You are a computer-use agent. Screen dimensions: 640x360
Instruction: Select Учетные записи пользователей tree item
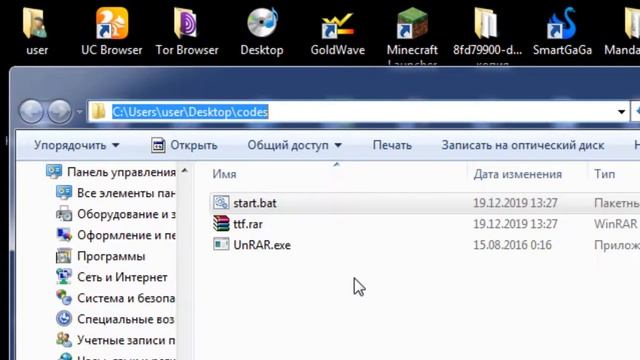[x=126, y=340]
